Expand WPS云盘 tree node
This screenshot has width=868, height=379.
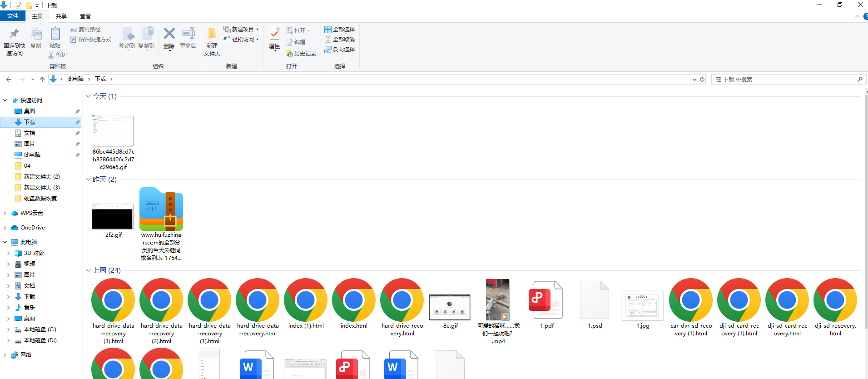(5, 213)
